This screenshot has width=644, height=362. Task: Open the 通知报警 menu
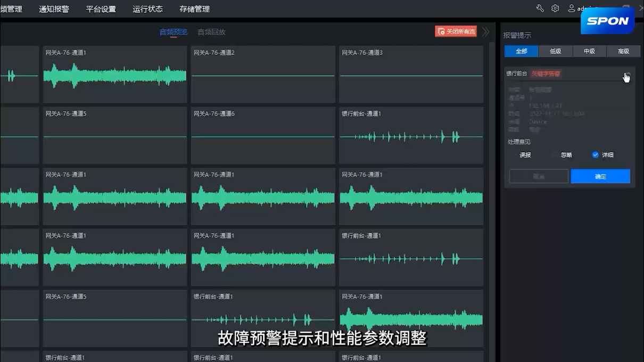tap(54, 9)
